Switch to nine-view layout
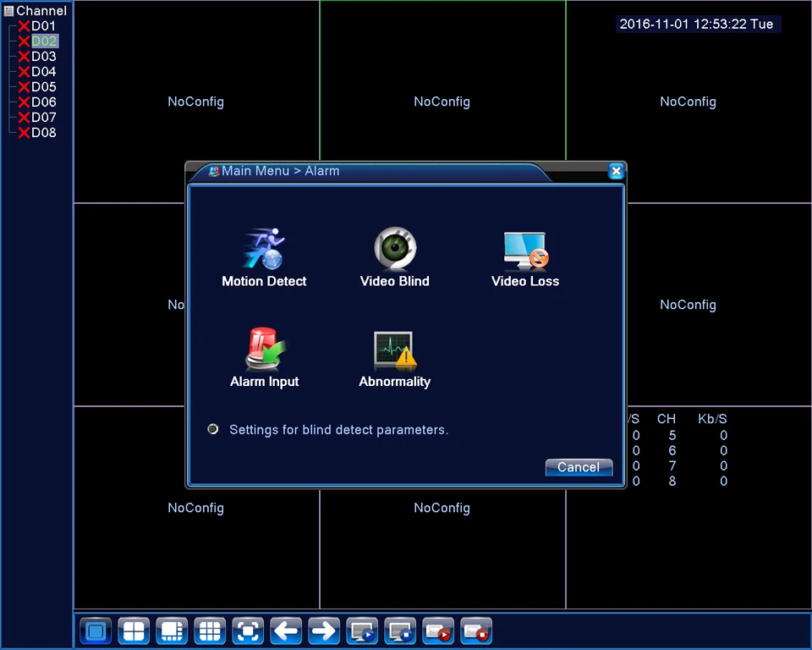812x650 pixels. [x=210, y=631]
